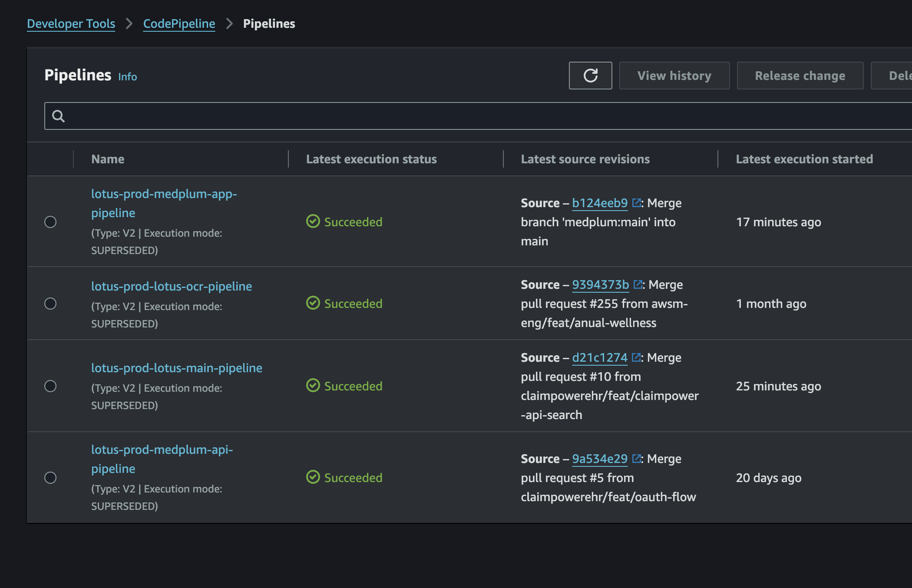Click the '20 days ago' cell

pos(768,478)
